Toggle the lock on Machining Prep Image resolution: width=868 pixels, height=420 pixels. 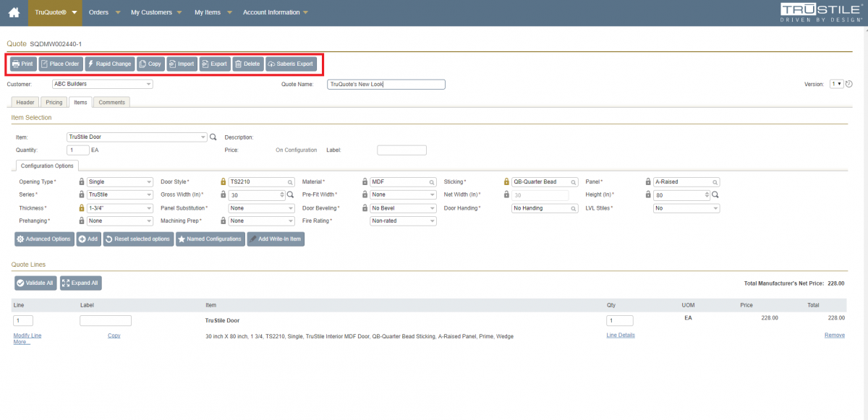[223, 220]
